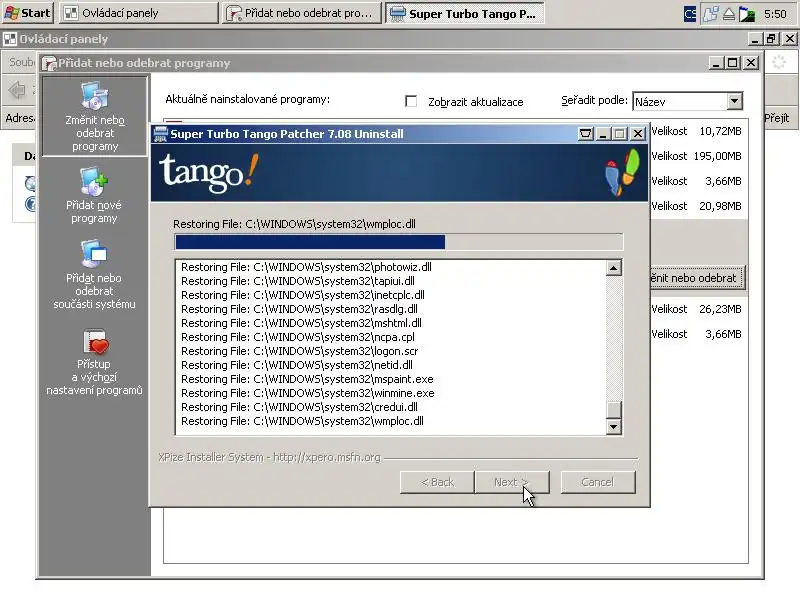Click the restoring files progress bar
Viewport: 800px width, 600px height.
click(398, 242)
